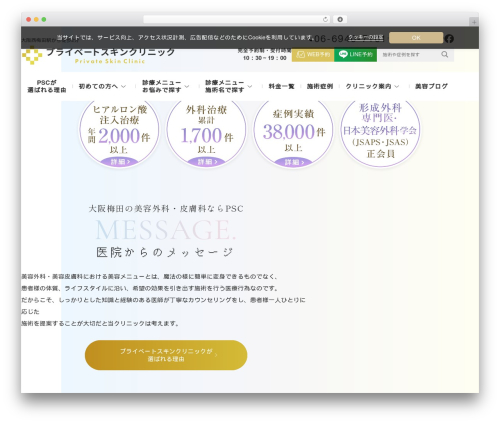This screenshot has height=423, width=500.
Task: Click the WEB予約 button
Action: click(x=313, y=54)
